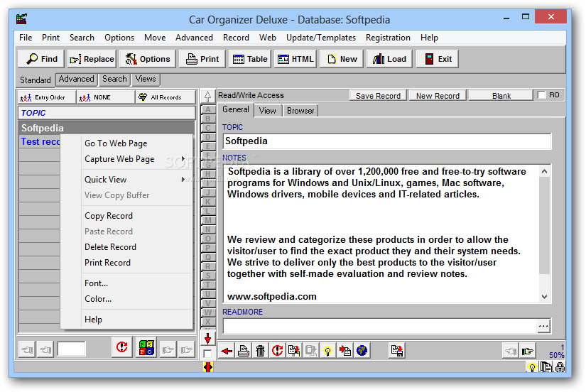Click the right-pointing hand next to 50%
The image size is (586, 392).
point(528,351)
